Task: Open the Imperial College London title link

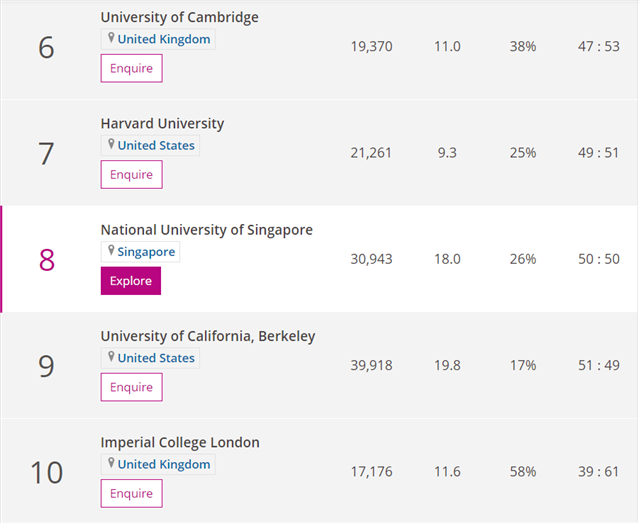Action: tap(180, 443)
